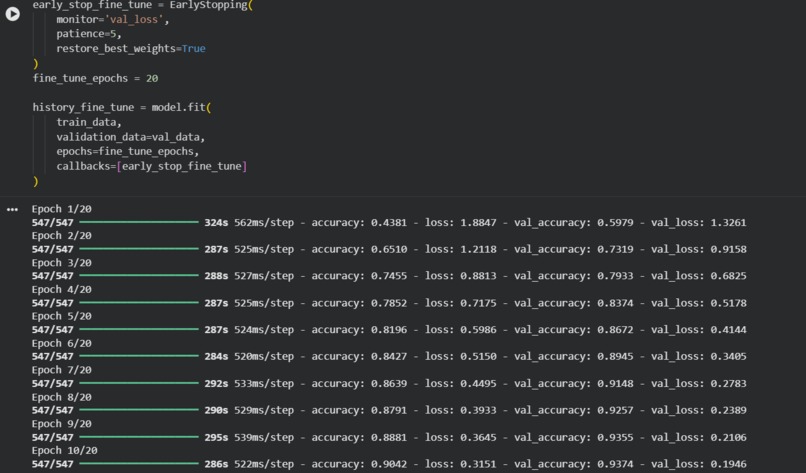Click the accuracy: 0.4381 value
The width and height of the screenshot is (806, 473).
(359, 223)
